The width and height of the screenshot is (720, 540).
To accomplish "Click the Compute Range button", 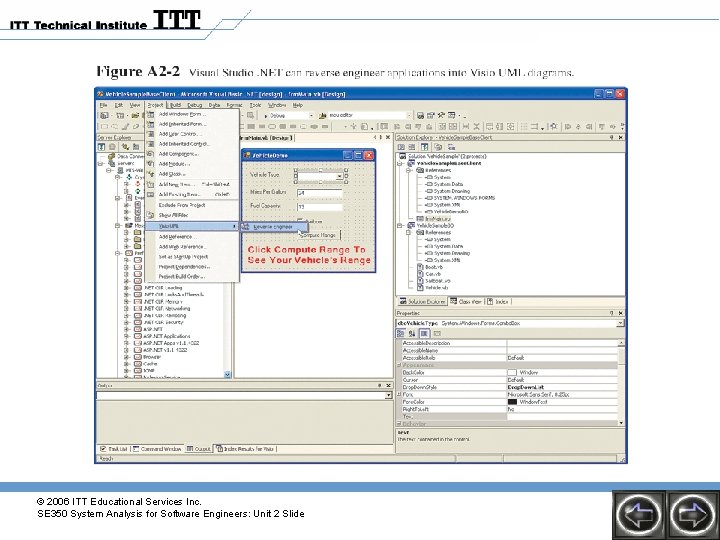I will point(319,235).
